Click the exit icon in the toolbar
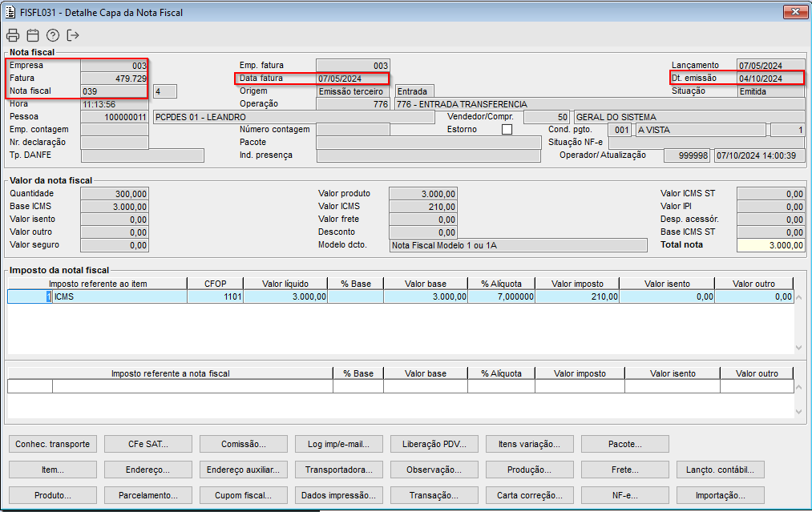The image size is (812, 512). point(73,35)
